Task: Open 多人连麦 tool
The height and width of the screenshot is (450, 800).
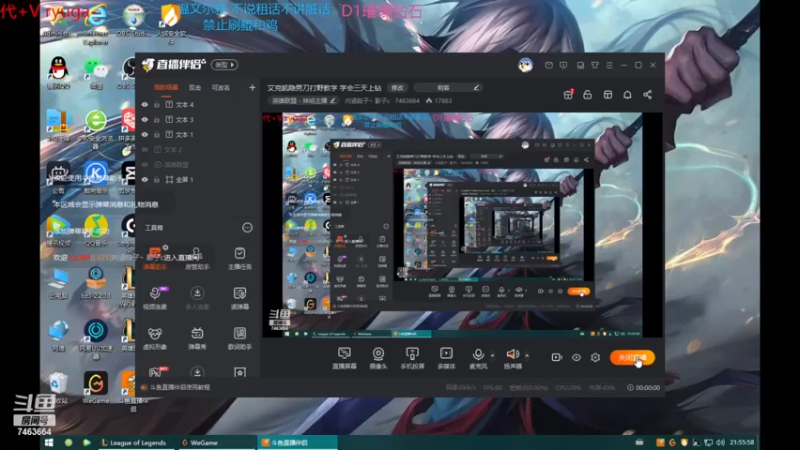Action: 197,298
